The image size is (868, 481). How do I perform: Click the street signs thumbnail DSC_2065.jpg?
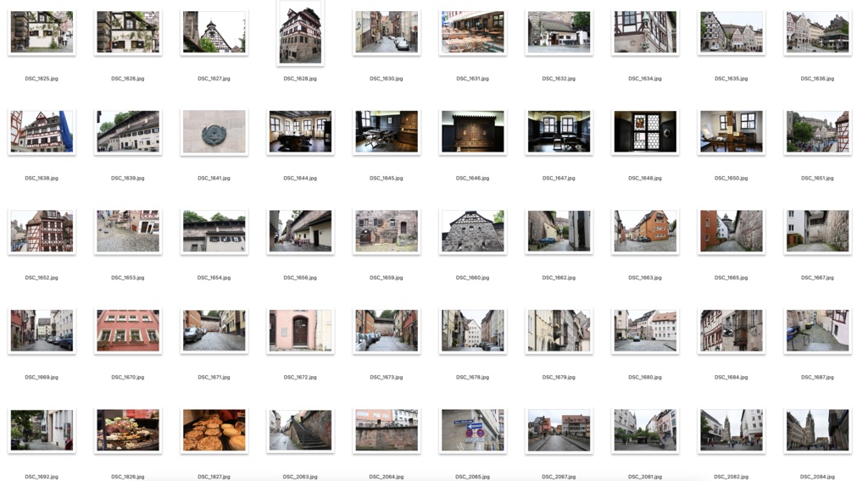tap(473, 430)
